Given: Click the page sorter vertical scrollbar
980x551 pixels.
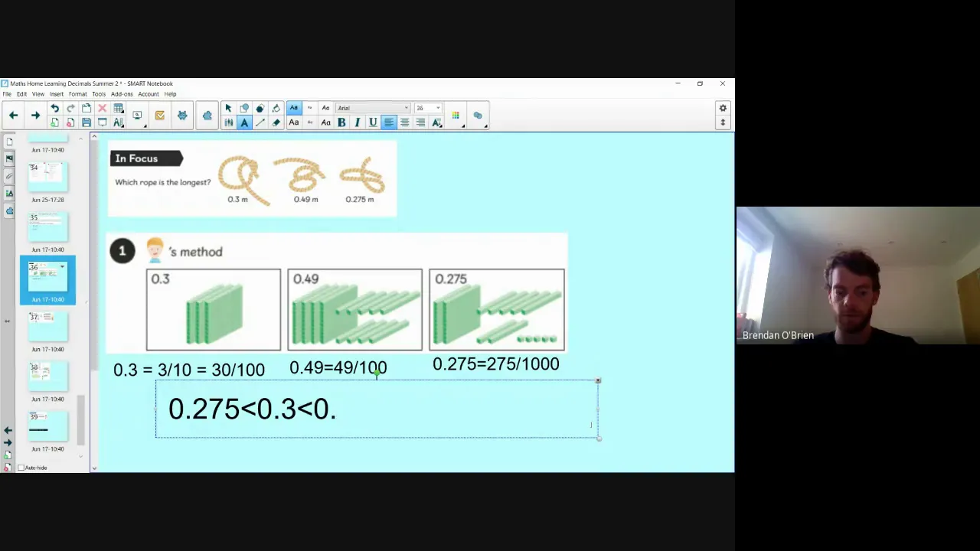Looking at the screenshot, I should point(80,419).
